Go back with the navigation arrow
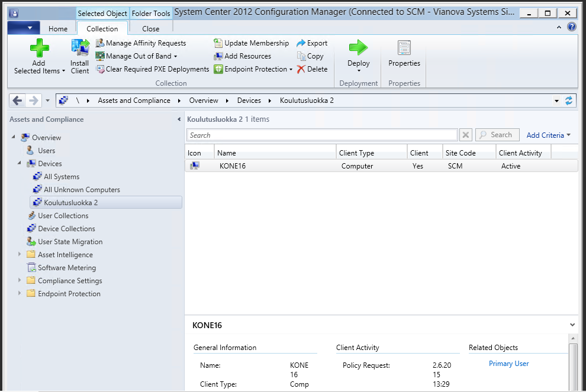The height and width of the screenshot is (392, 586). click(18, 101)
